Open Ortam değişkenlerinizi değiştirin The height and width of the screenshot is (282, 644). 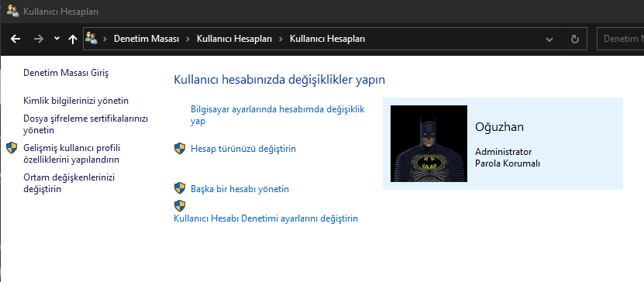pos(69,184)
